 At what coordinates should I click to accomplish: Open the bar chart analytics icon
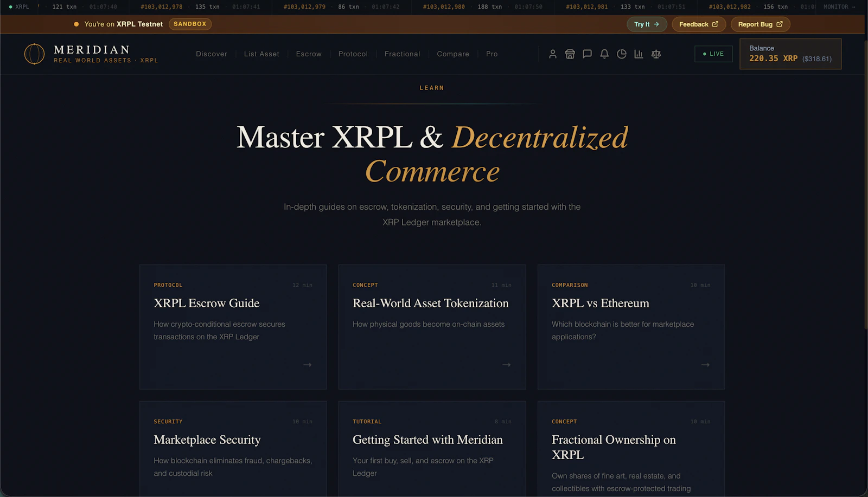pyautogui.click(x=639, y=54)
